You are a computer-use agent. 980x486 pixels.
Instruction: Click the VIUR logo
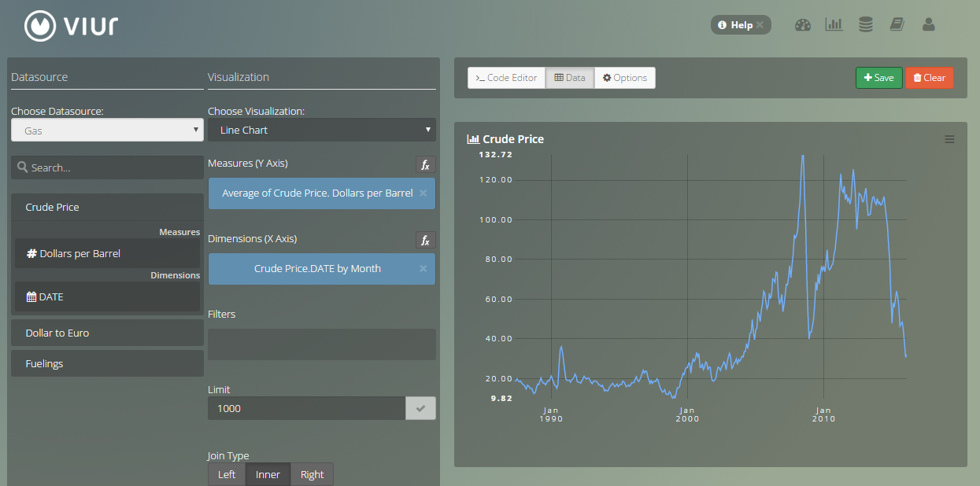coord(70,24)
